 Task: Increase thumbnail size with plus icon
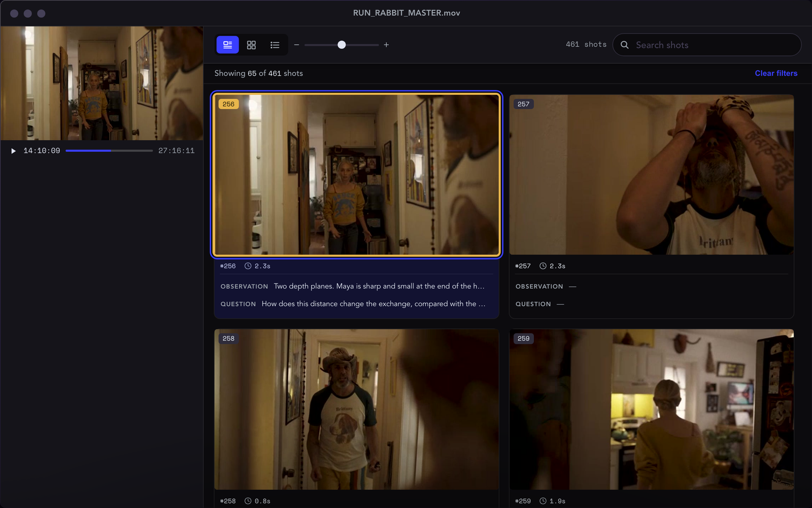click(386, 45)
